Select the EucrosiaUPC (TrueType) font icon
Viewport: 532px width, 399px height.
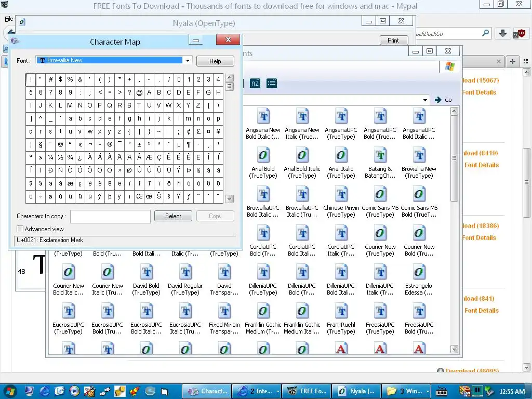pyautogui.click(x=68, y=312)
